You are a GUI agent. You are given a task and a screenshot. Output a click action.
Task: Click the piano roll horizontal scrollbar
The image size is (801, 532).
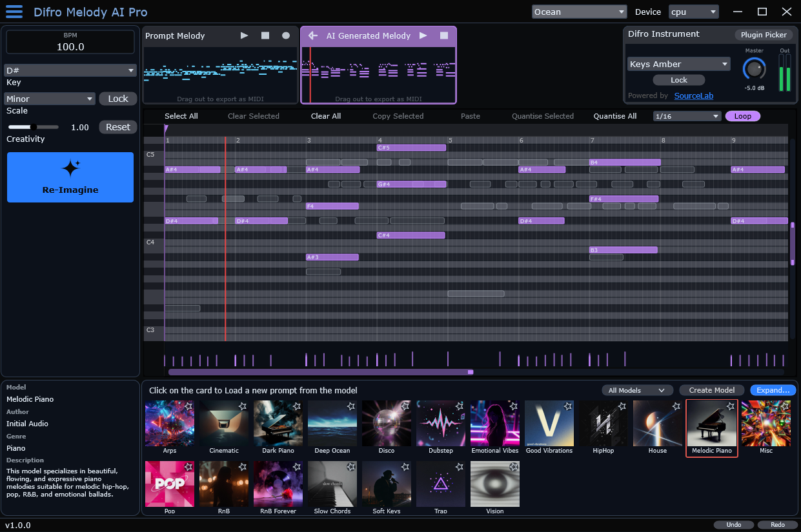(321, 372)
